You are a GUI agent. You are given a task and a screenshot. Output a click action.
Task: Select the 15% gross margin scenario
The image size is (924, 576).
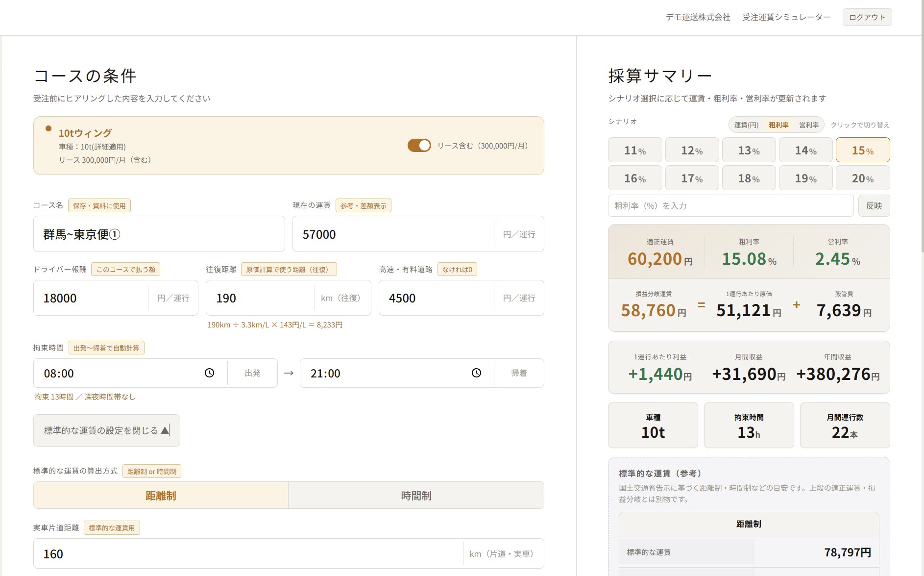point(862,150)
